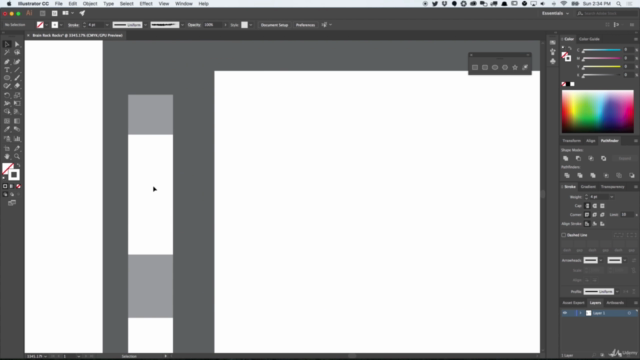
Task: Swap fill and stroke colors
Action: [x=18, y=165]
